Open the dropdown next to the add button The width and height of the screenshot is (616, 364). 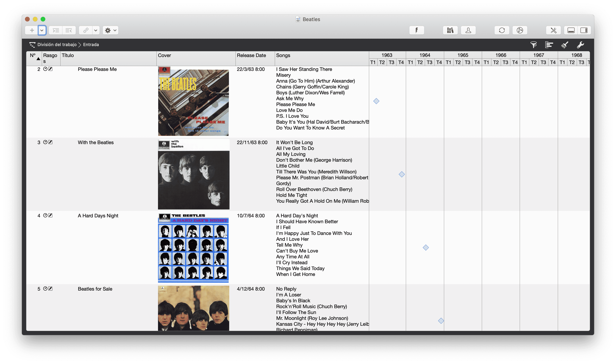[x=42, y=30]
